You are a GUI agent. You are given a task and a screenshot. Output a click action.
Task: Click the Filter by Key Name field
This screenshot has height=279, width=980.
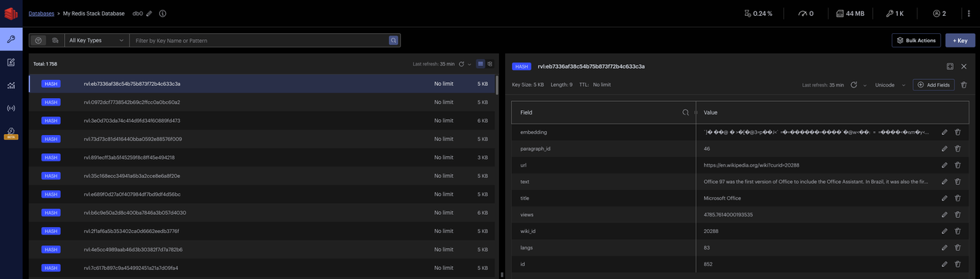[259, 40]
